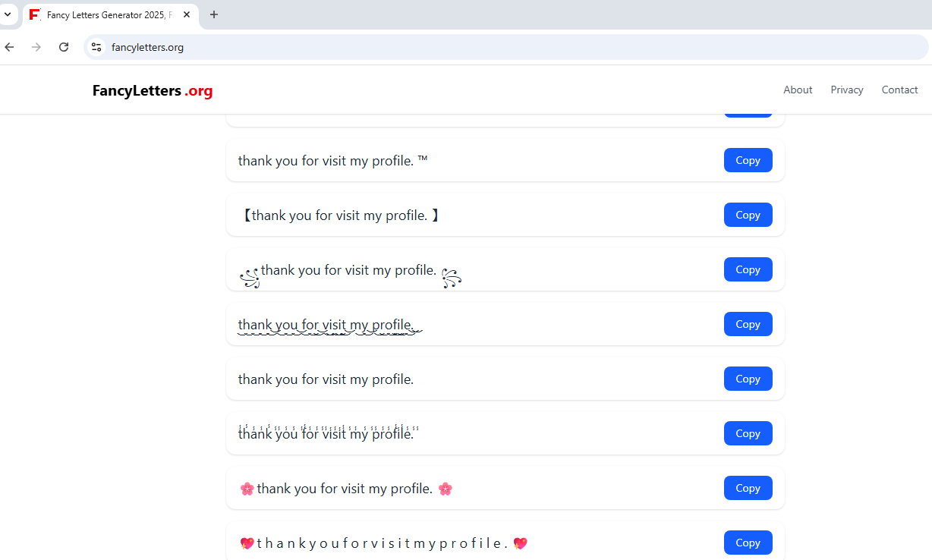Click the browser back arrow icon
Viewport: 932px width, 560px height.
pos(10,47)
